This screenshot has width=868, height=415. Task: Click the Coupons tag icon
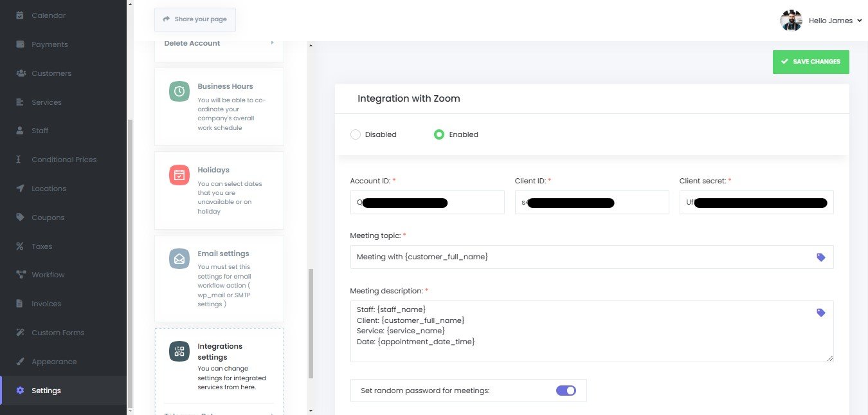tap(20, 217)
